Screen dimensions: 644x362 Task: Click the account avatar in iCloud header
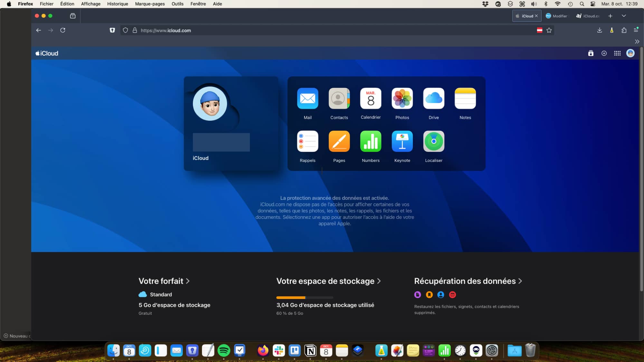click(630, 53)
